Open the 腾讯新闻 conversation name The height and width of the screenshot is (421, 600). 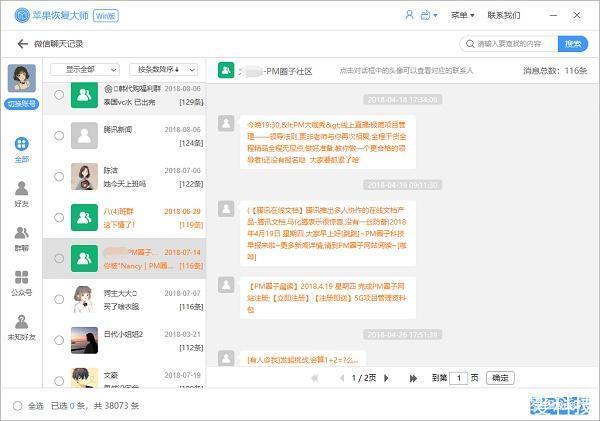tap(118, 129)
